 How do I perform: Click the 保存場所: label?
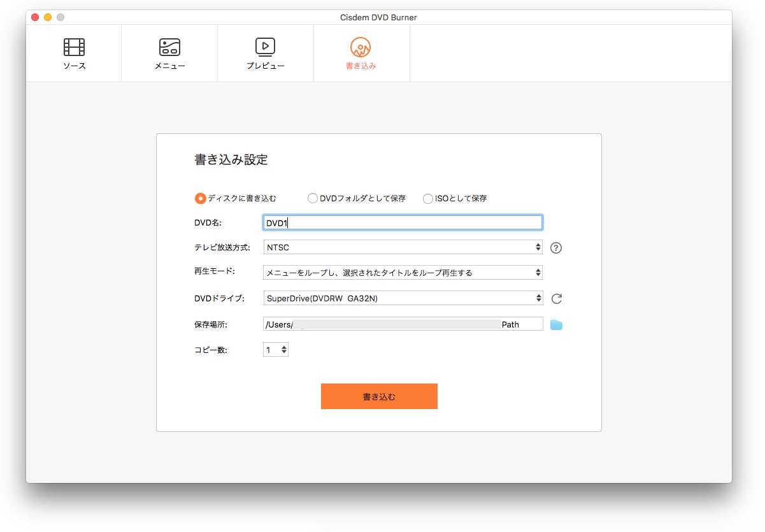click(211, 325)
